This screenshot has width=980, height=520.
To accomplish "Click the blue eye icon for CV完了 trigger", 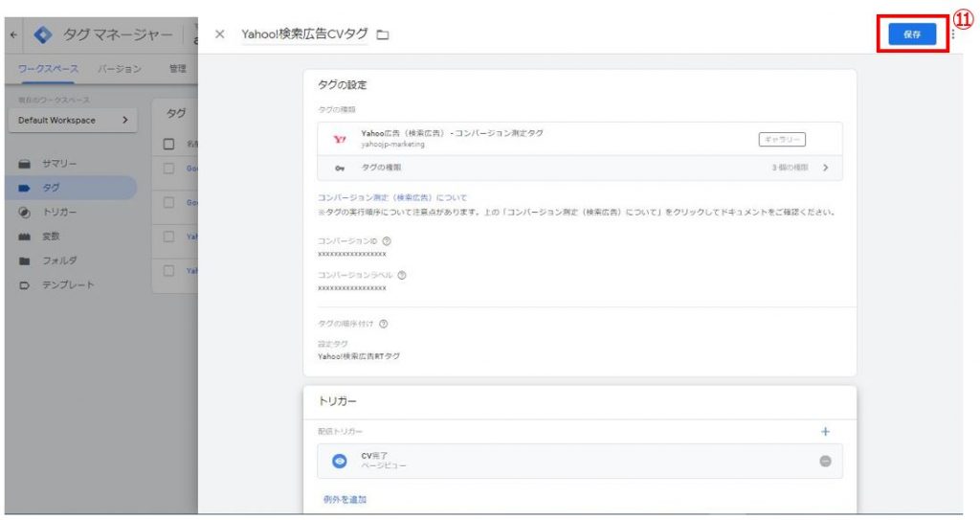I will 340,462.
